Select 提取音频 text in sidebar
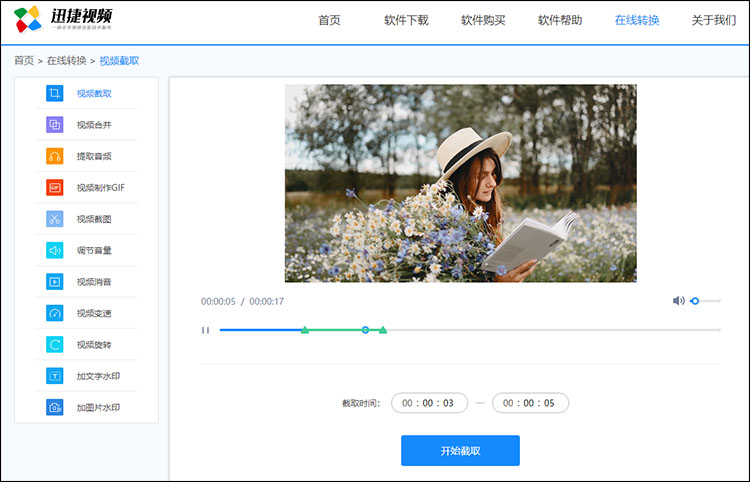This screenshot has width=750, height=482. click(x=94, y=156)
